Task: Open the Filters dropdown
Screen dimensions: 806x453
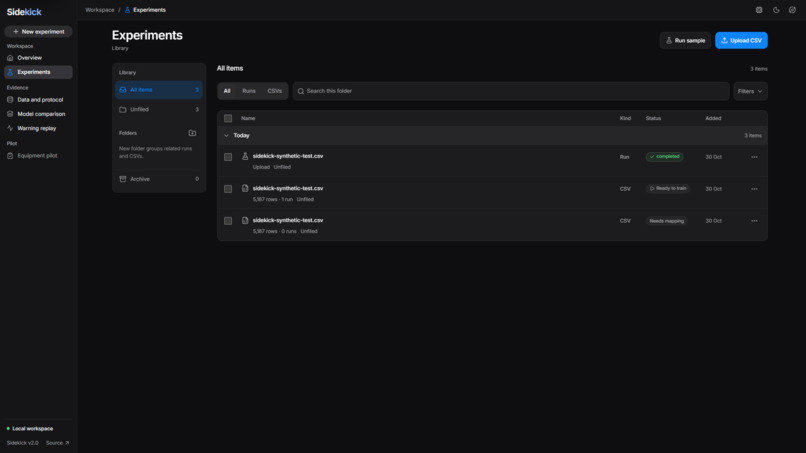Action: point(750,91)
